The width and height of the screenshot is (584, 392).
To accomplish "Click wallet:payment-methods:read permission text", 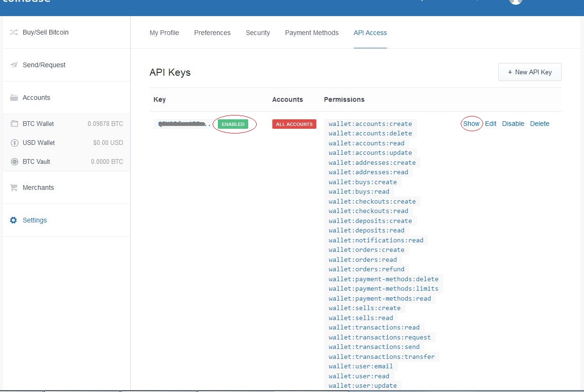I will coord(380,298).
